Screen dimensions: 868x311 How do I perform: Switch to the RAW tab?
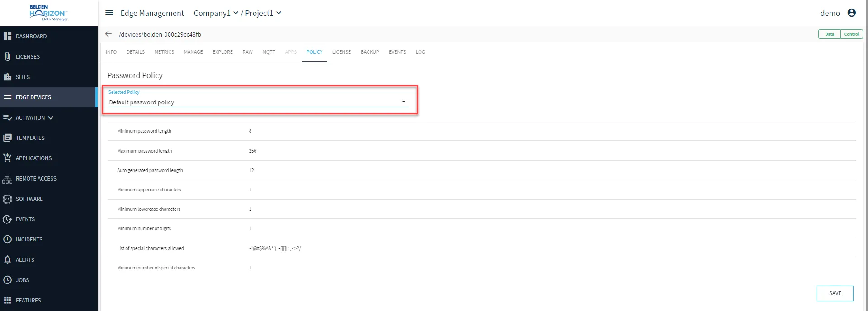pos(248,52)
